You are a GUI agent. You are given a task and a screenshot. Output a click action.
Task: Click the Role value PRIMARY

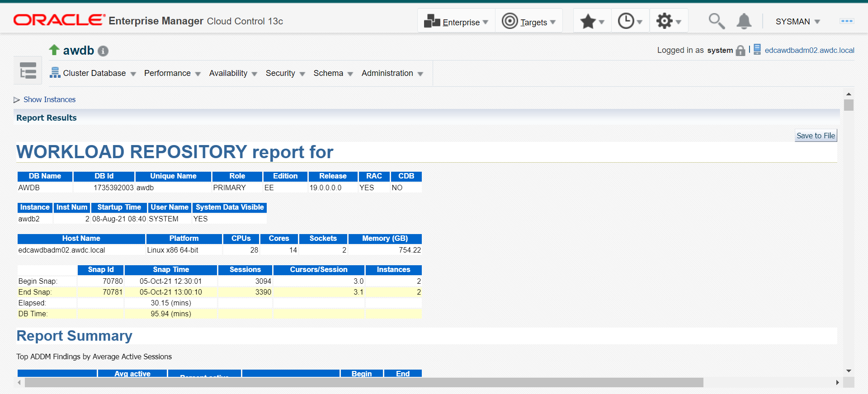[230, 188]
